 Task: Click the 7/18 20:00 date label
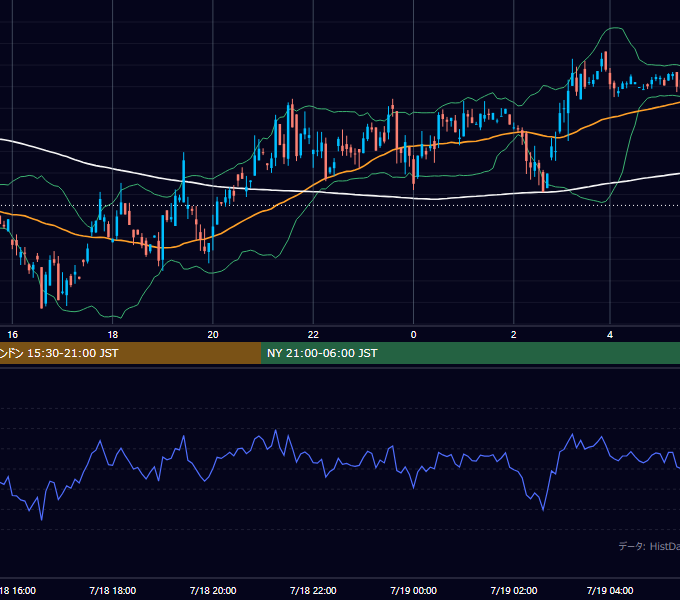pos(213,590)
